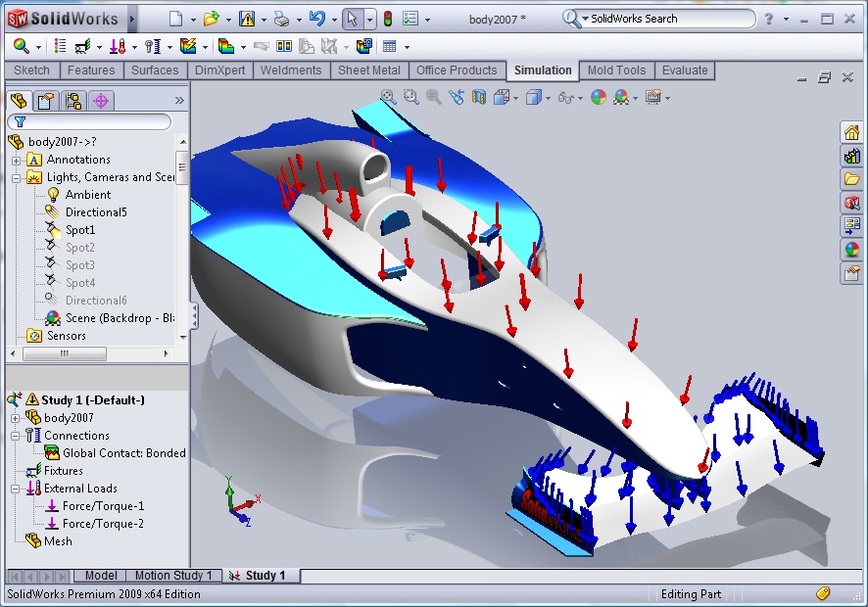
Task: Switch to the Sheet Metal tab
Action: tap(369, 70)
